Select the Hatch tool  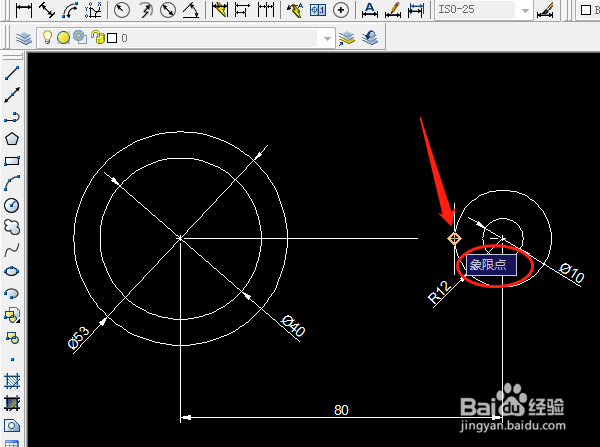12,382
